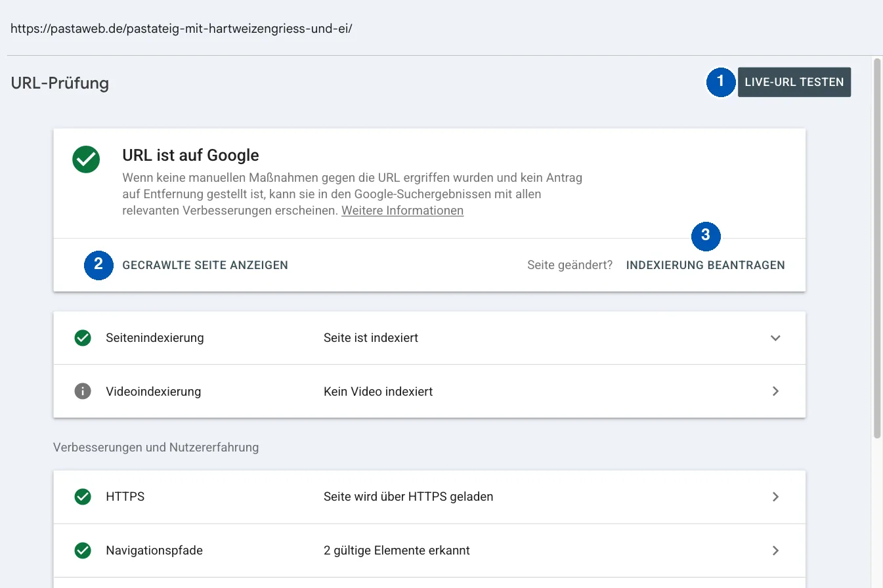Click the LIVE-URL TESTEN button

[794, 82]
